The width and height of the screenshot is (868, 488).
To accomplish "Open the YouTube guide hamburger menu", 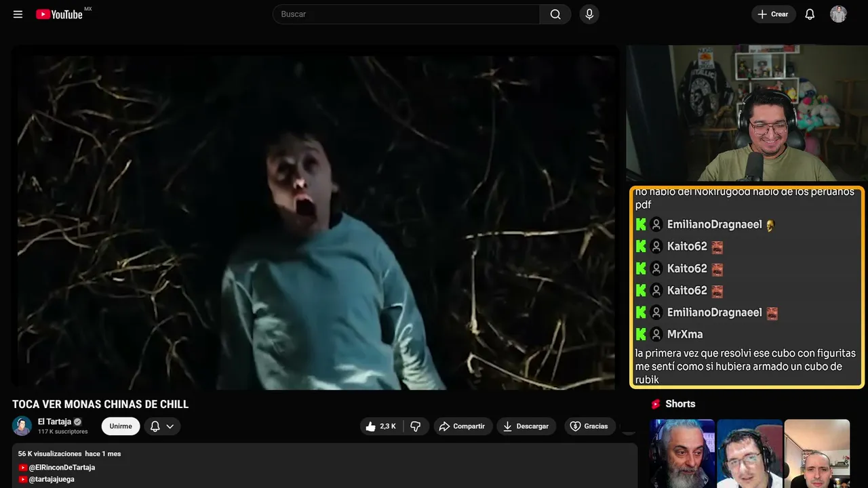I will click(x=18, y=14).
